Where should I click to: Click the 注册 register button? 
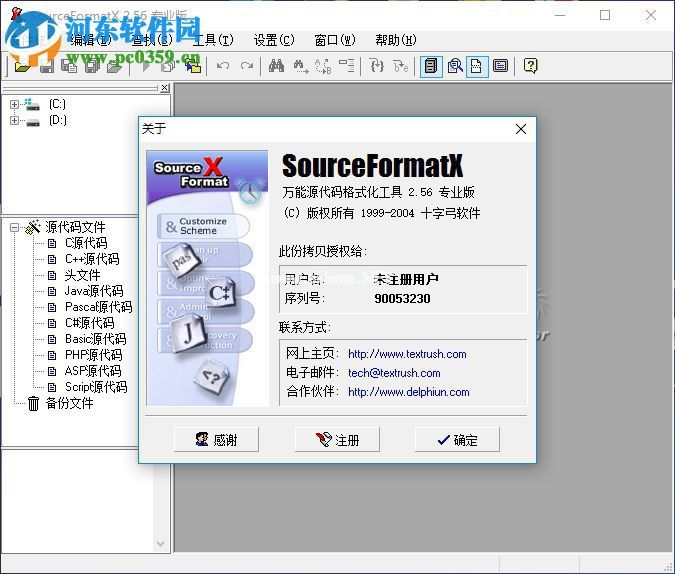(337, 440)
